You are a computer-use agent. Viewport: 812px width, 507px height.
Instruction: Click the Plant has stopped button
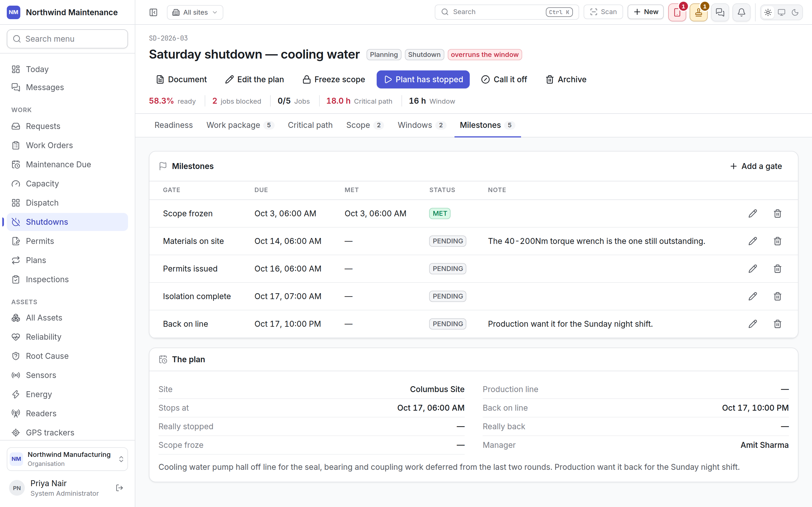point(423,79)
